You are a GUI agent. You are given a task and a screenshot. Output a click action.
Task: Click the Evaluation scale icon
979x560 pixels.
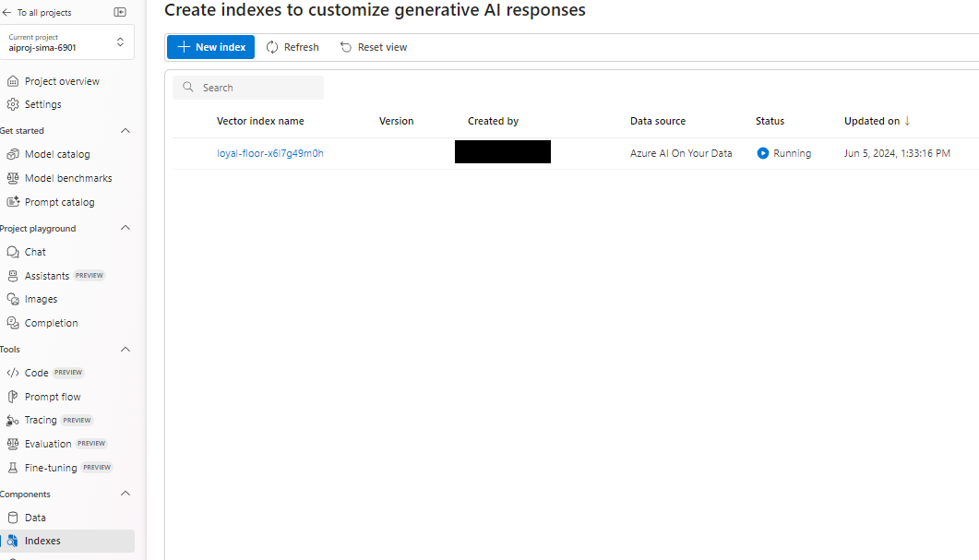tap(13, 444)
